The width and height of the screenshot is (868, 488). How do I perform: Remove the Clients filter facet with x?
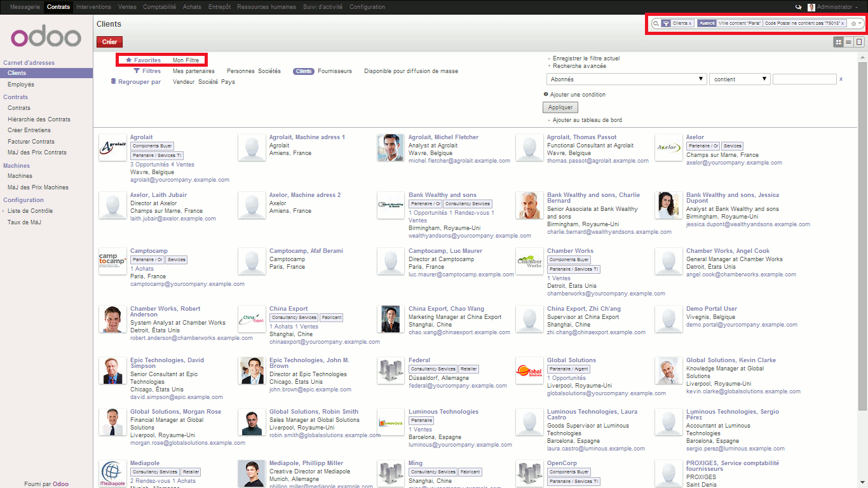coord(690,23)
